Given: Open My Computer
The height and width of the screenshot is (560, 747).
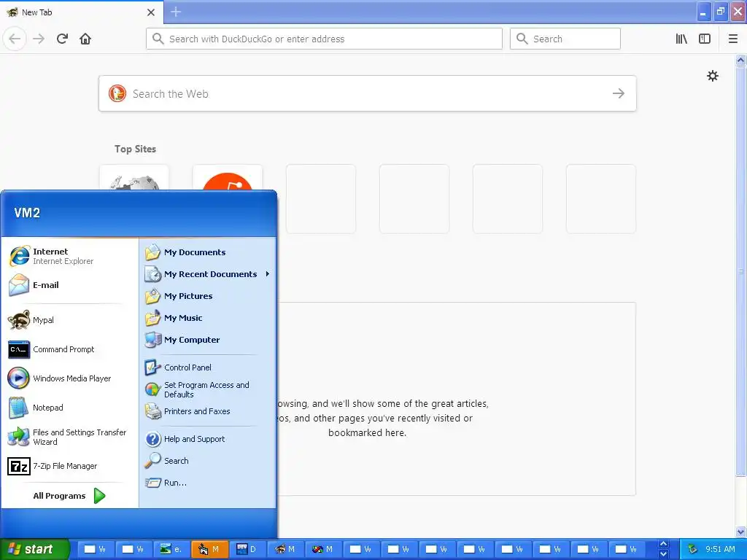Looking at the screenshot, I should 208,340.
